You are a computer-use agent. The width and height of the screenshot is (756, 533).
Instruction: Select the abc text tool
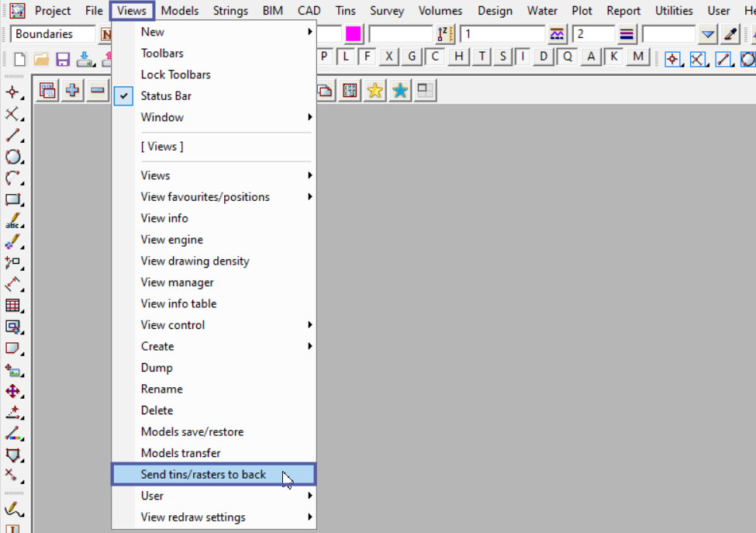12,221
